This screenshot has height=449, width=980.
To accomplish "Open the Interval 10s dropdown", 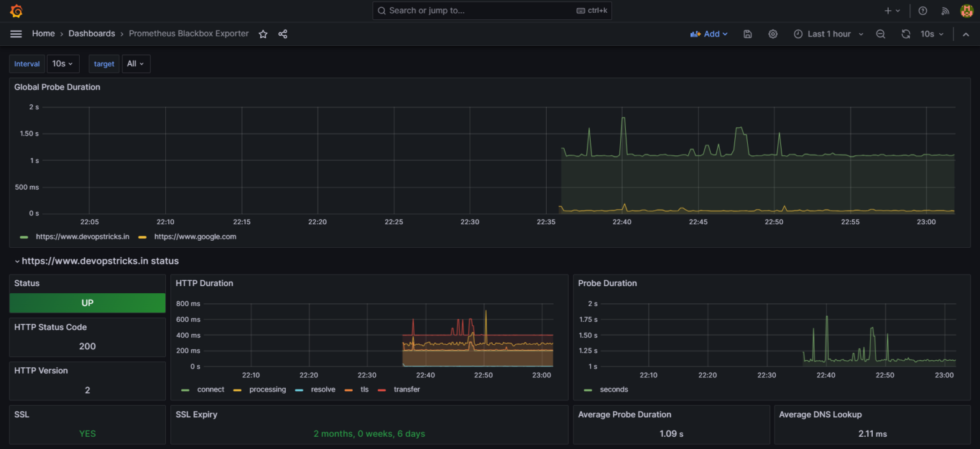I will (x=63, y=63).
